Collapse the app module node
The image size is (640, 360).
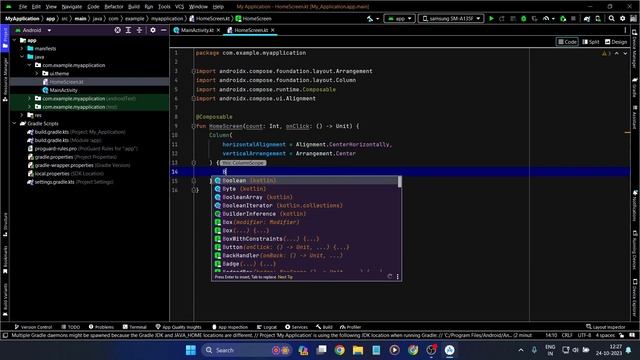[15, 40]
